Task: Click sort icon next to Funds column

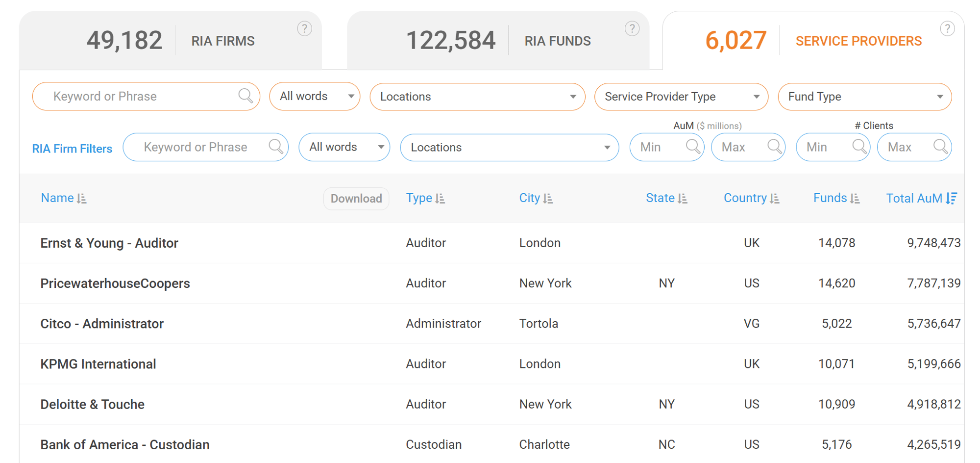Action: [855, 198]
